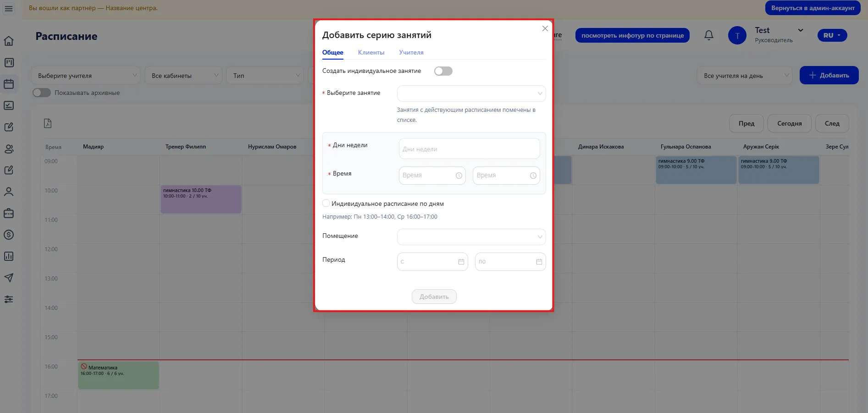Click the calendar icon in the 'с' date field
The image size is (868, 413).
click(461, 262)
